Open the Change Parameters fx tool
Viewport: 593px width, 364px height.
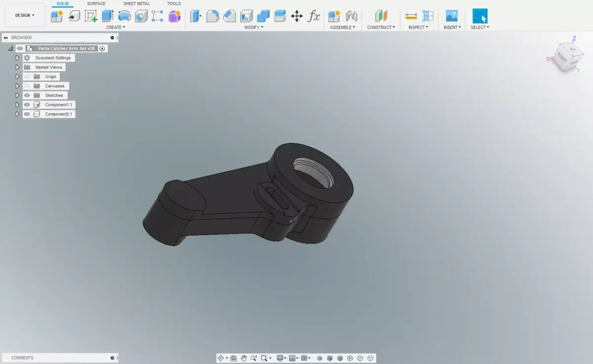(313, 16)
